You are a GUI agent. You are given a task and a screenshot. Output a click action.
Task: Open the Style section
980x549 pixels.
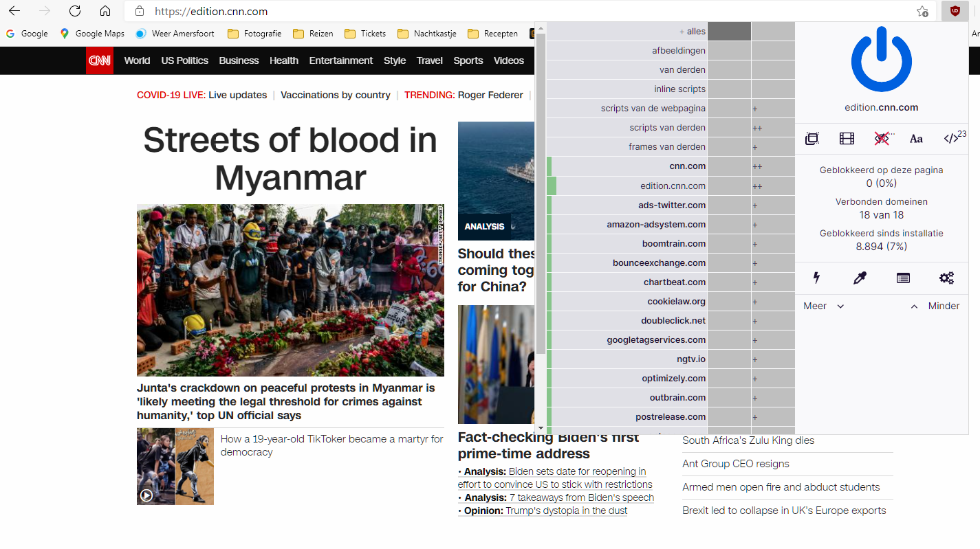pos(395,60)
